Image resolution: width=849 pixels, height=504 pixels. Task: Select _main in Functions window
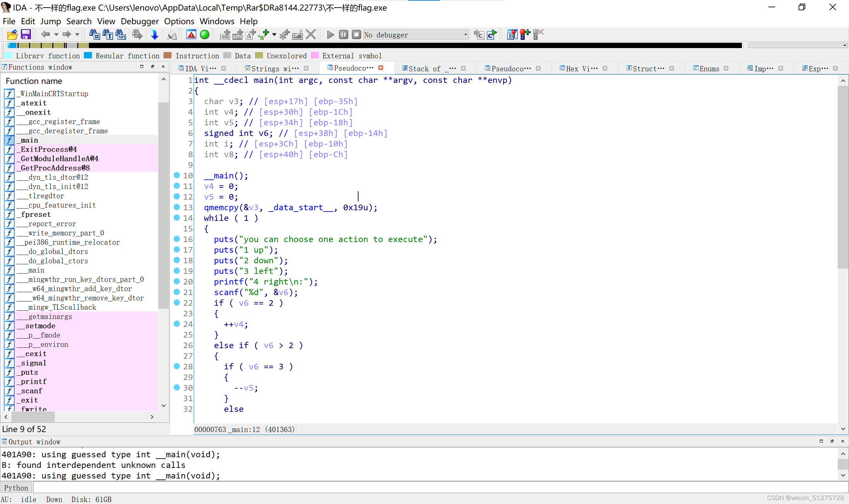coord(81,140)
